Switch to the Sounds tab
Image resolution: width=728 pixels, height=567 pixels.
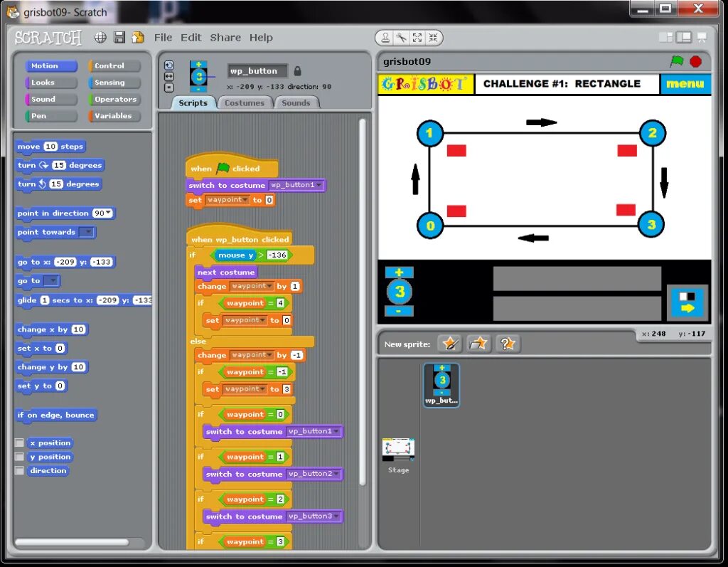coord(296,102)
